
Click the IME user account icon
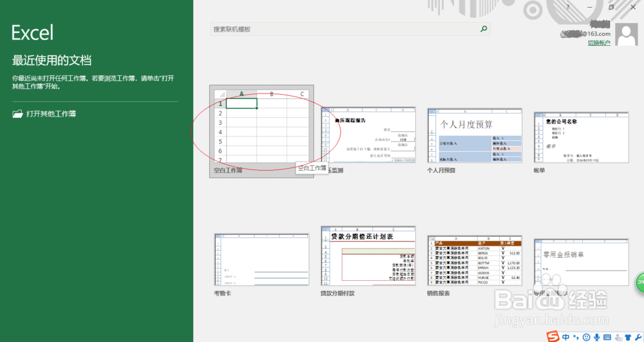[x=618, y=337]
